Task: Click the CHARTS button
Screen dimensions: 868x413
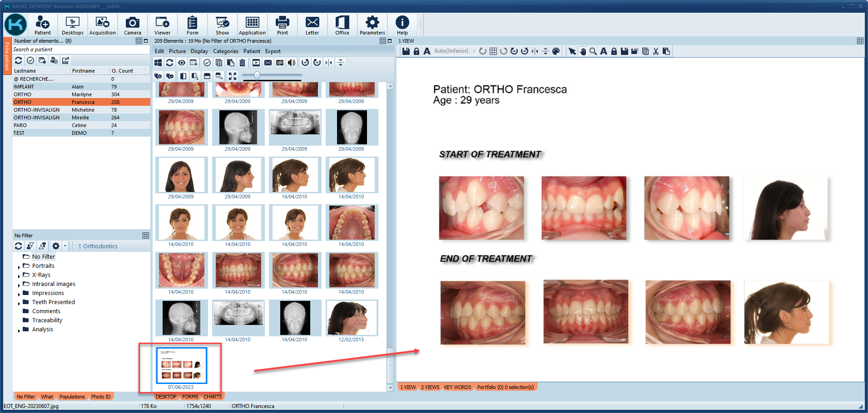Action: (213, 397)
